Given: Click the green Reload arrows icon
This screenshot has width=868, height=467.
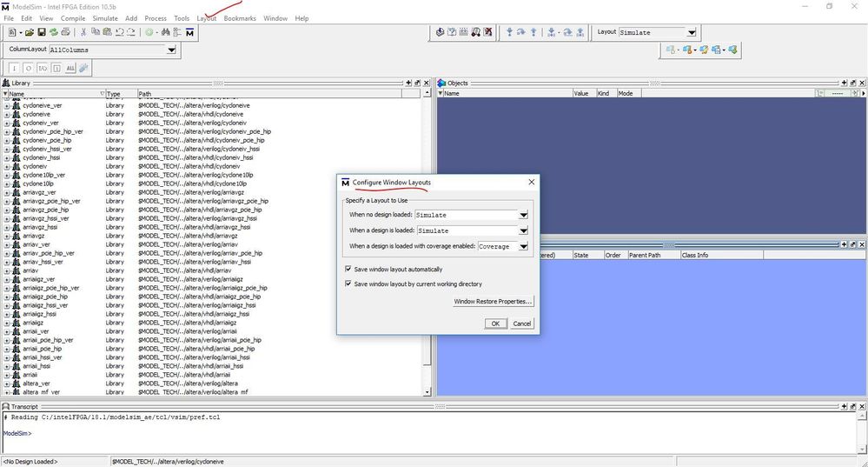Looking at the screenshot, I should [x=53, y=33].
